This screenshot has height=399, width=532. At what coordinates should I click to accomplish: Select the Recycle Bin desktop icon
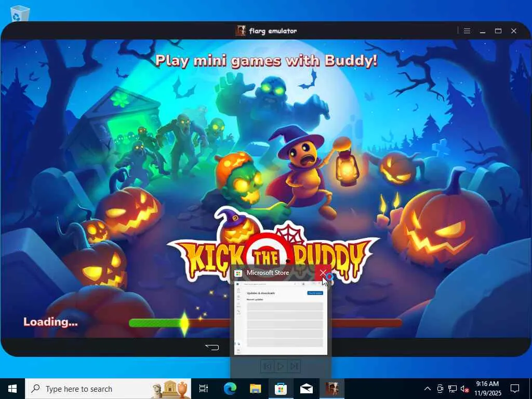coord(20,13)
